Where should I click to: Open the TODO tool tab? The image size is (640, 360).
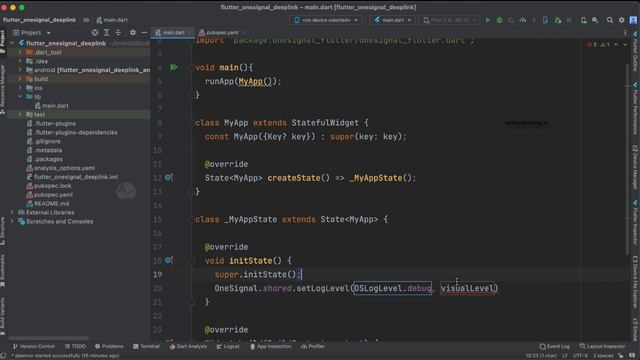(75, 346)
